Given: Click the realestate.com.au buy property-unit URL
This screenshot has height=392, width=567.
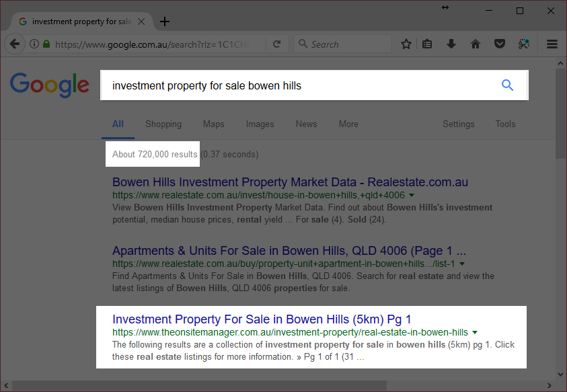Looking at the screenshot, I should [x=284, y=264].
